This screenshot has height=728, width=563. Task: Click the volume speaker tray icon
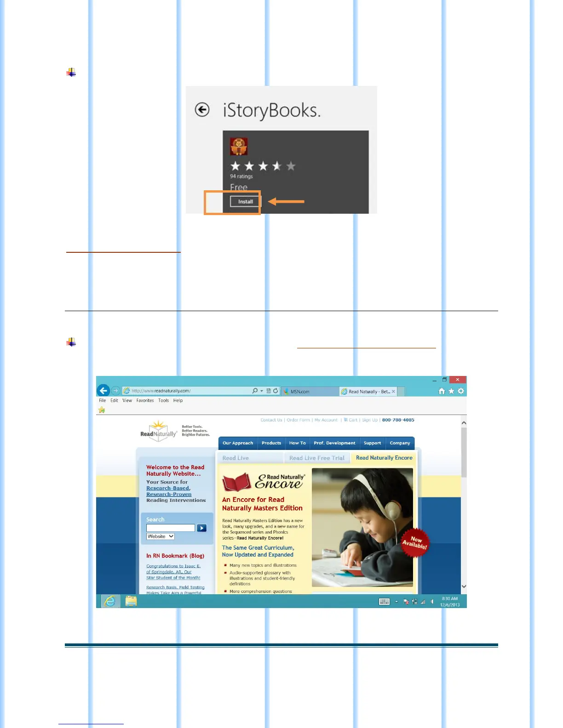(432, 601)
